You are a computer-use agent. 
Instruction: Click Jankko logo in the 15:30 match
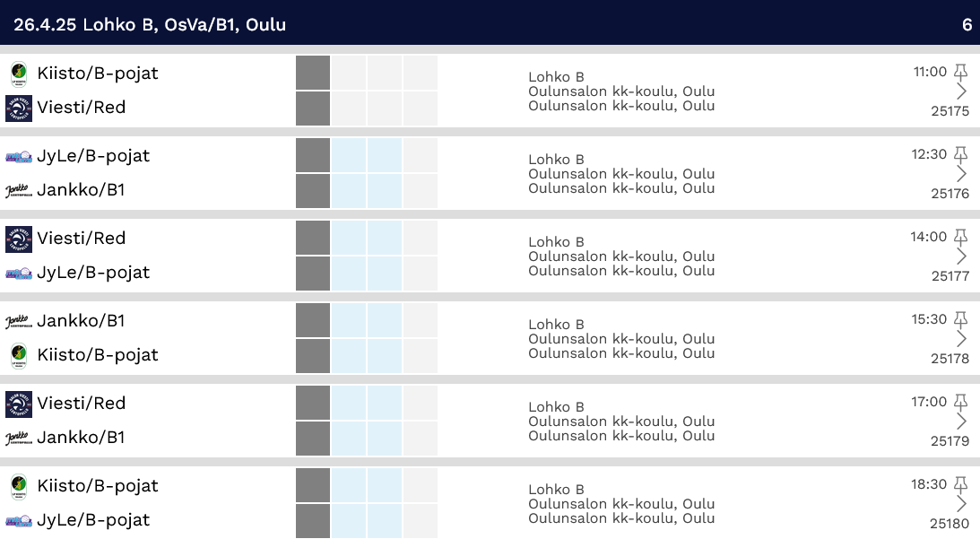point(19,322)
